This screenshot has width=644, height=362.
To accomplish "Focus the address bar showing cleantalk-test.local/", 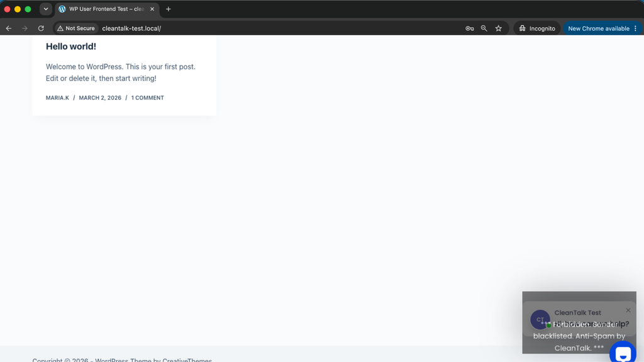I will [x=131, y=28].
